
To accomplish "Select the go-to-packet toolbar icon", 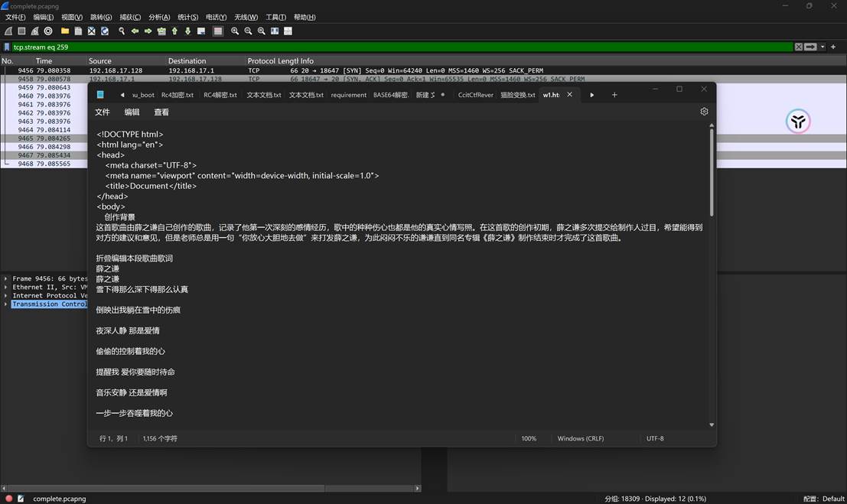I will (x=161, y=31).
